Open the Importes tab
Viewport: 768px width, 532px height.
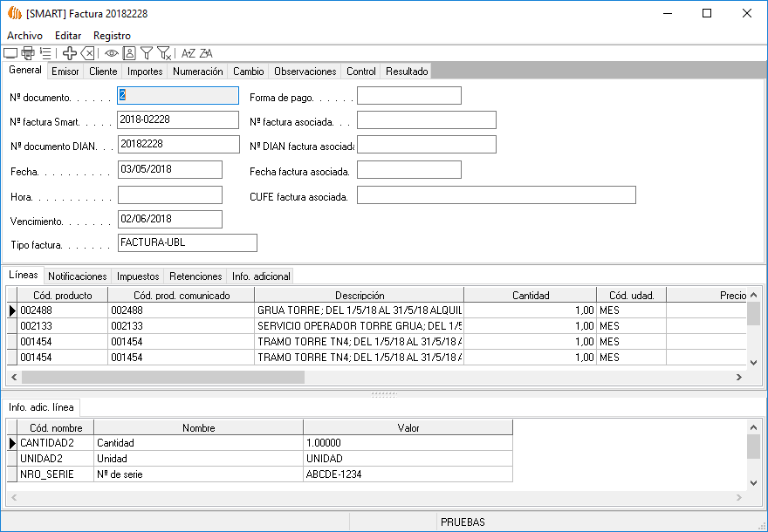click(145, 72)
